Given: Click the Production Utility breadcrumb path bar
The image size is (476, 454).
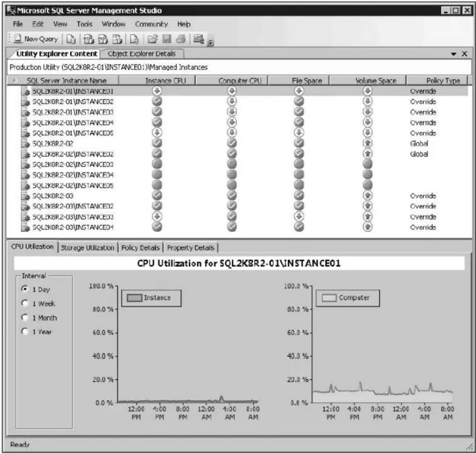Looking at the screenshot, I should tap(239, 67).
